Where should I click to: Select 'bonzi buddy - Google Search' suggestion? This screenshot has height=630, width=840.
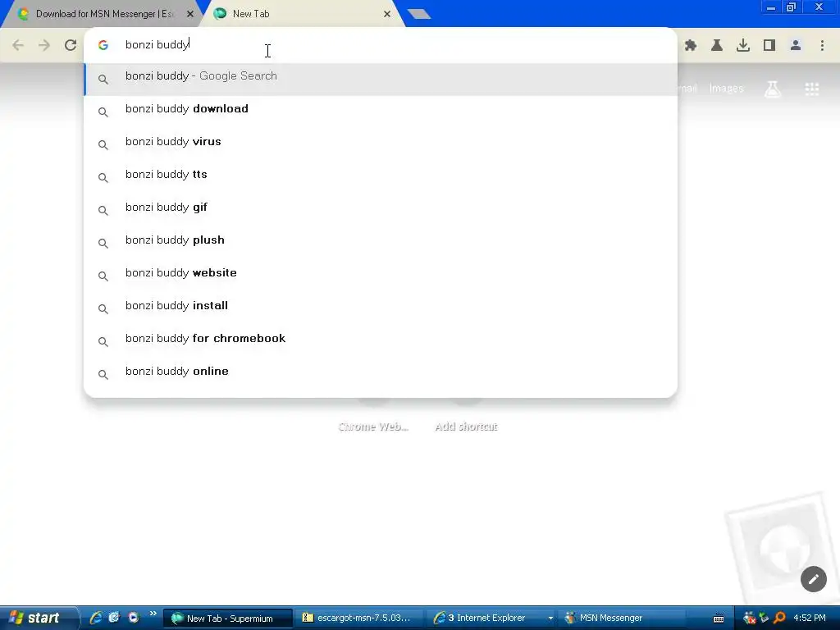381,80
